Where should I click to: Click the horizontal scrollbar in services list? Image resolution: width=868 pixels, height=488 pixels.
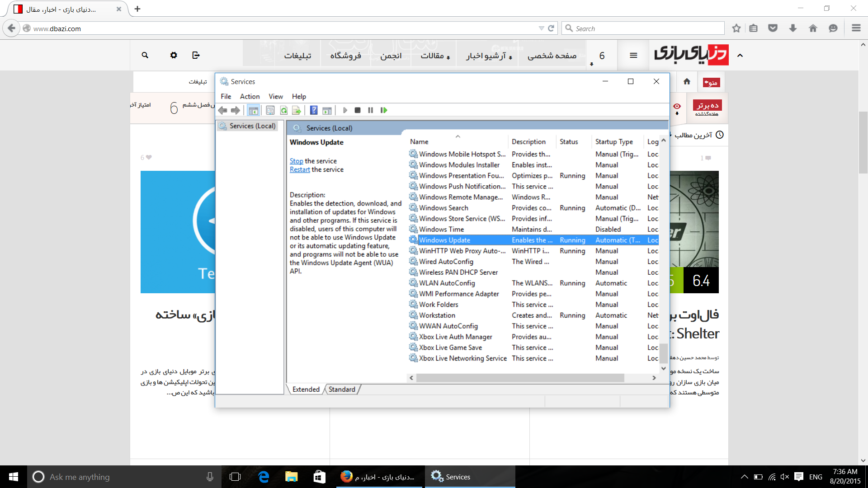coord(520,378)
